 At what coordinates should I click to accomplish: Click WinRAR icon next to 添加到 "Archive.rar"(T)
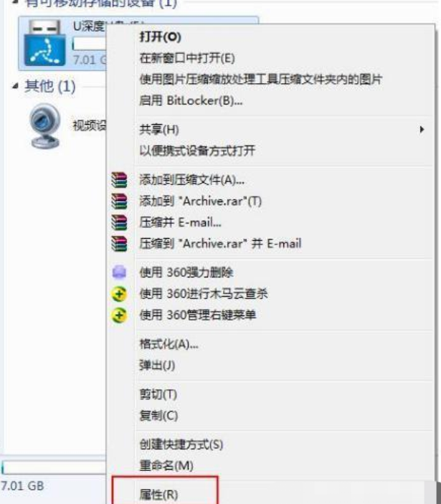click(x=119, y=201)
